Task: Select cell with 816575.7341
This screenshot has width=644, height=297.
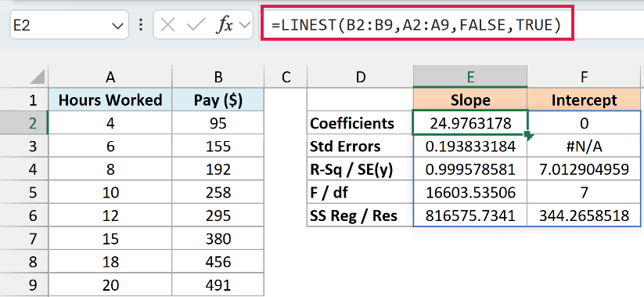Action: [x=470, y=216]
